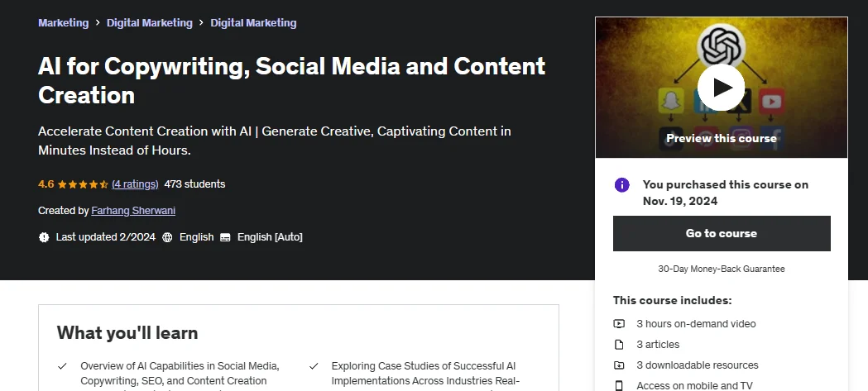Click the '3 downloadable resources' text
Image resolution: width=868 pixels, height=391 pixels.
point(698,365)
